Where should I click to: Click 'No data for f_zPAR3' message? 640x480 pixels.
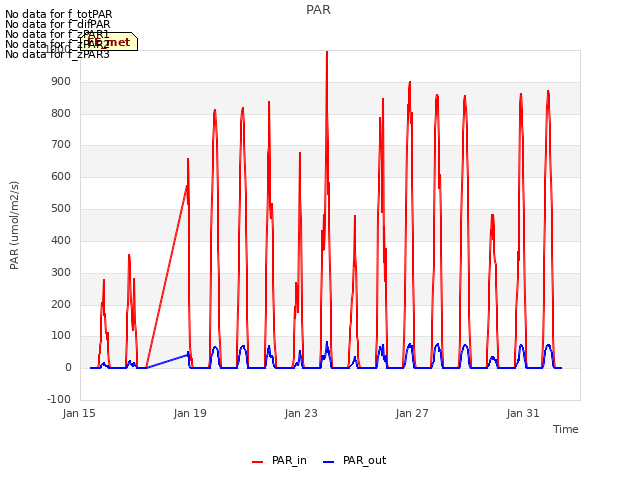(57, 54)
